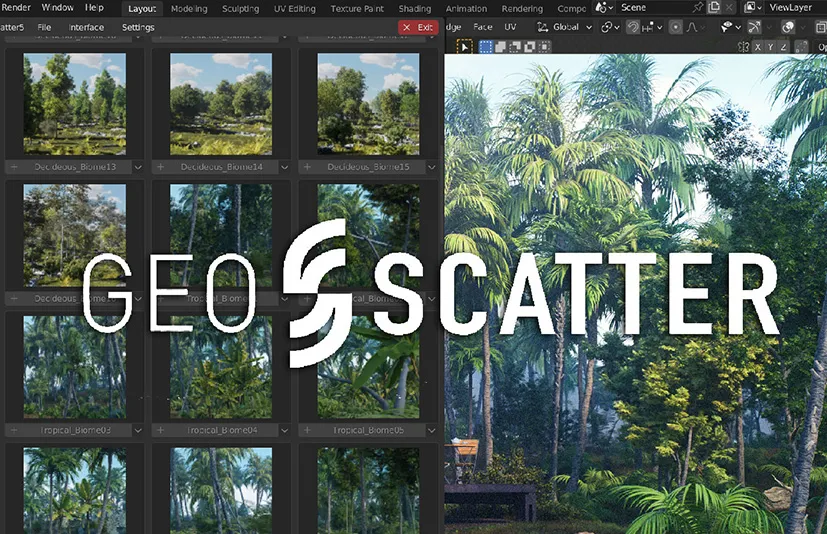Select the Layout workspace tab

142,8
